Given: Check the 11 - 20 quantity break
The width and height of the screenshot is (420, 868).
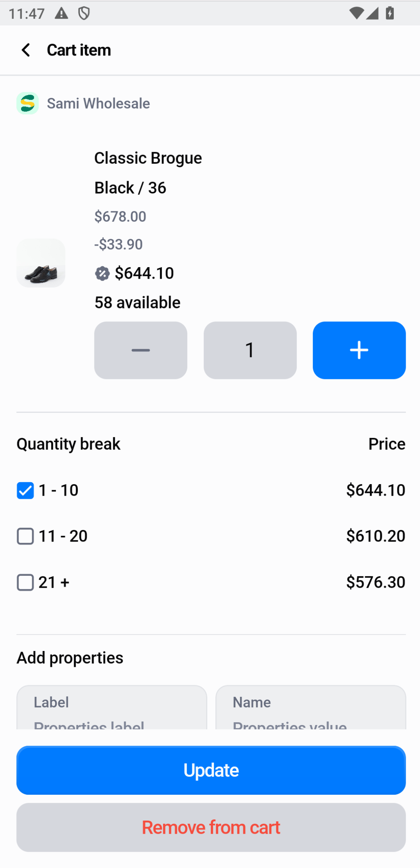Looking at the screenshot, I should 25,537.
